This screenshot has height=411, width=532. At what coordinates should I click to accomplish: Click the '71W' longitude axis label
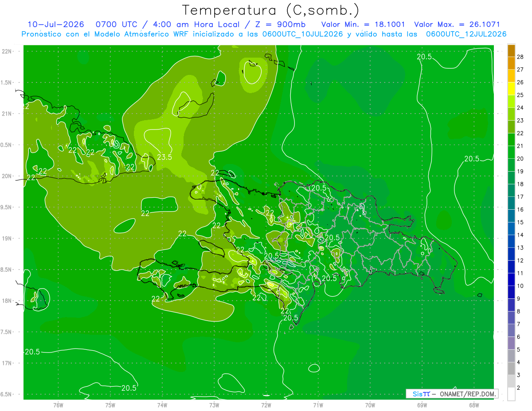318,405
